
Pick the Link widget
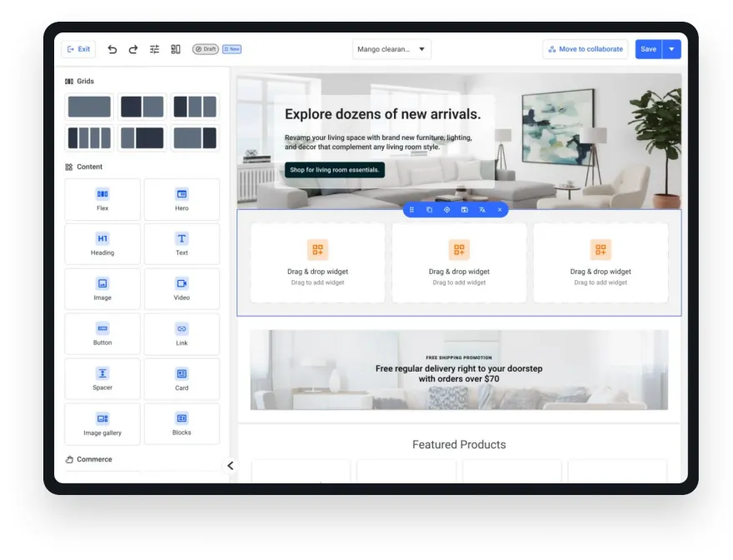182,334
